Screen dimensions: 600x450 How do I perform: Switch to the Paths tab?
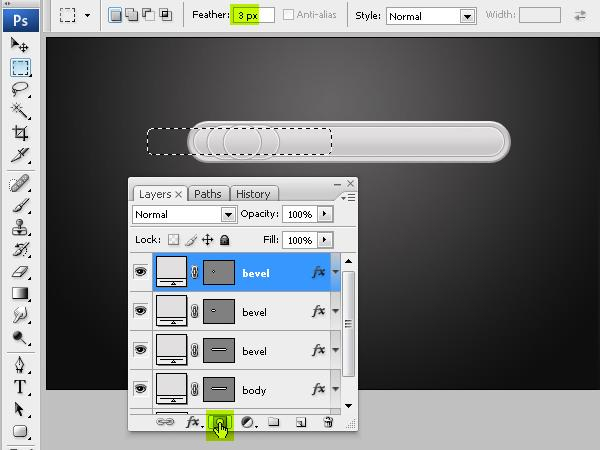(x=208, y=194)
